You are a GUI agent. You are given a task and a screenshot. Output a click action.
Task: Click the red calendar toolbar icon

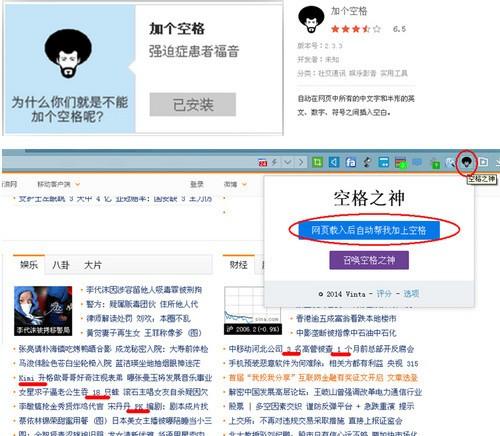263,163
